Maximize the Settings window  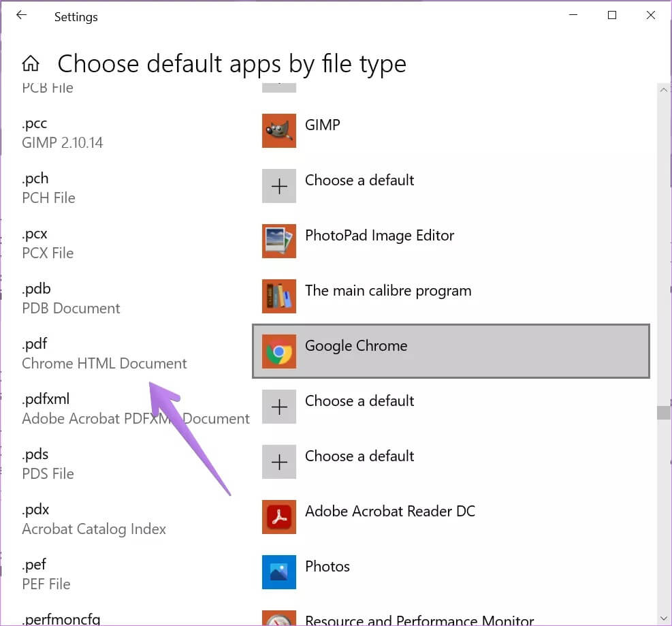(x=612, y=15)
